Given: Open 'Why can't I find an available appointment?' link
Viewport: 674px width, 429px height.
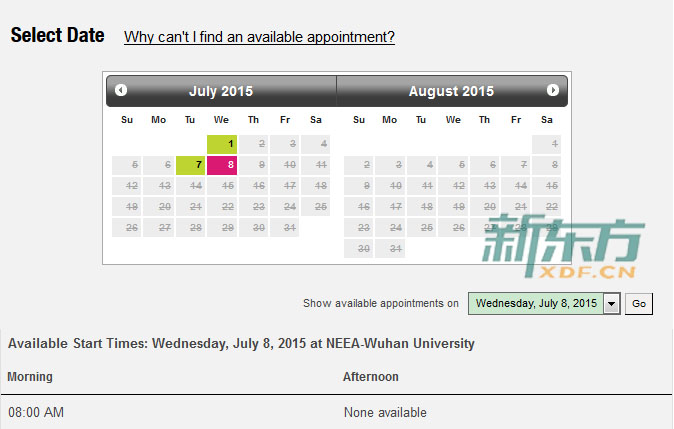Looking at the screenshot, I should 259,37.
